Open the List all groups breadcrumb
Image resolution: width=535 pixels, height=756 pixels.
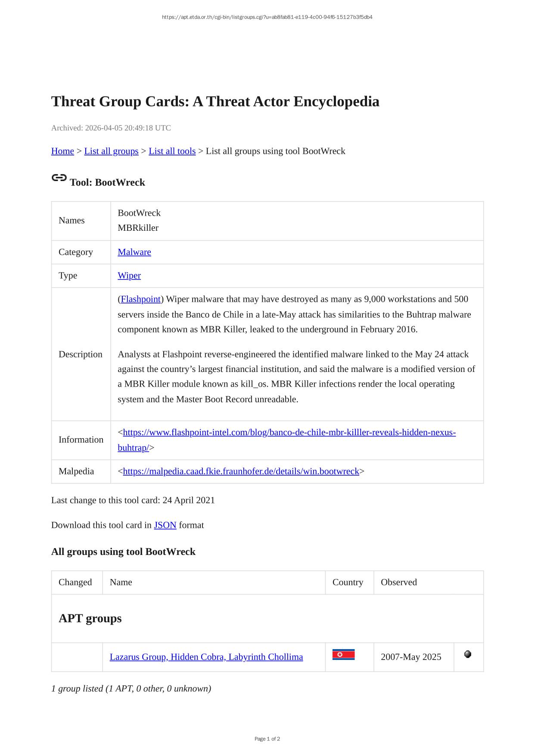[111, 151]
